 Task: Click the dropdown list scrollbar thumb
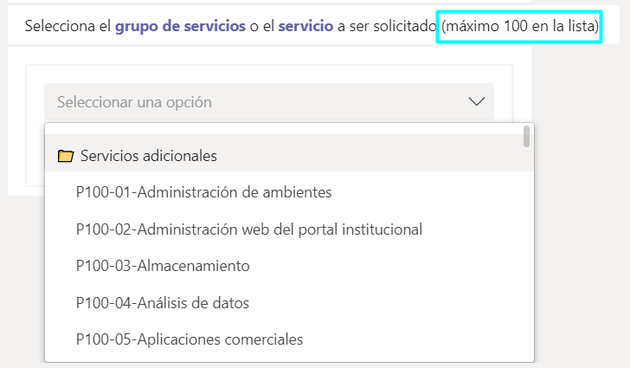526,137
